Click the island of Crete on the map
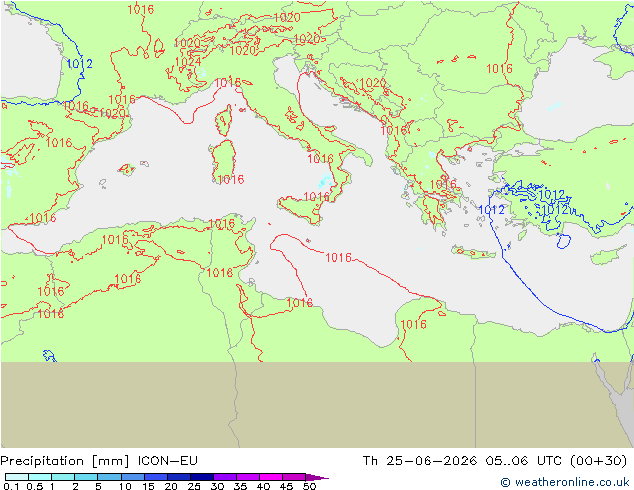This screenshot has width=634, height=490. [x=473, y=252]
